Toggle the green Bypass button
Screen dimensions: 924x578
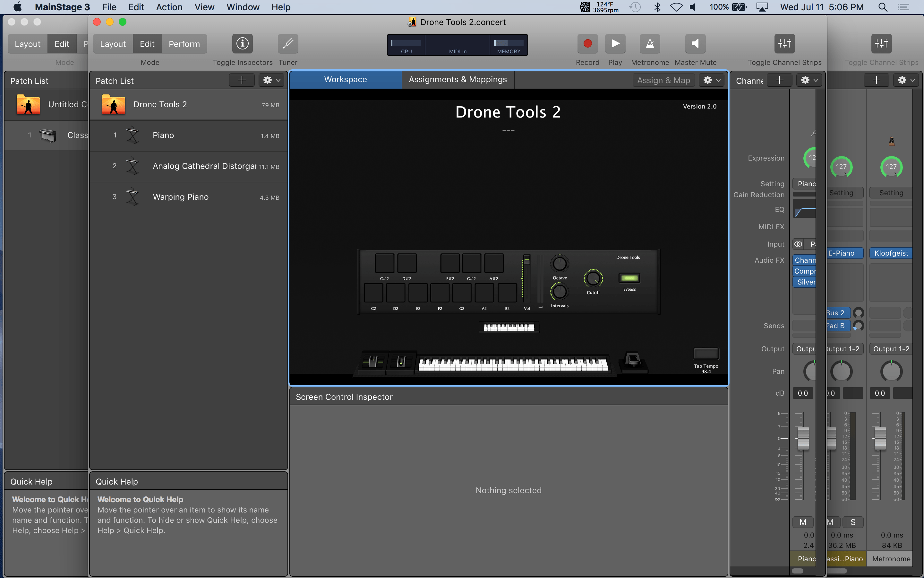(x=629, y=278)
